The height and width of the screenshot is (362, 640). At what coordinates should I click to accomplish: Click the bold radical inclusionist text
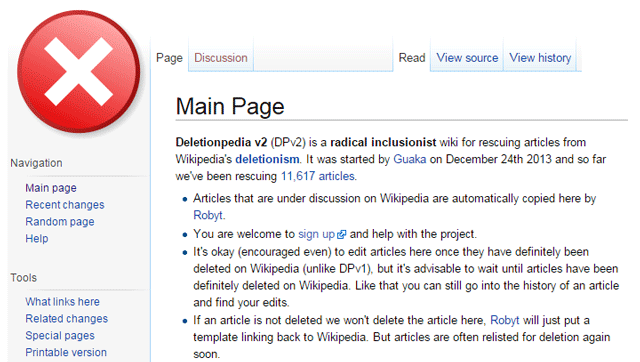pos(383,142)
